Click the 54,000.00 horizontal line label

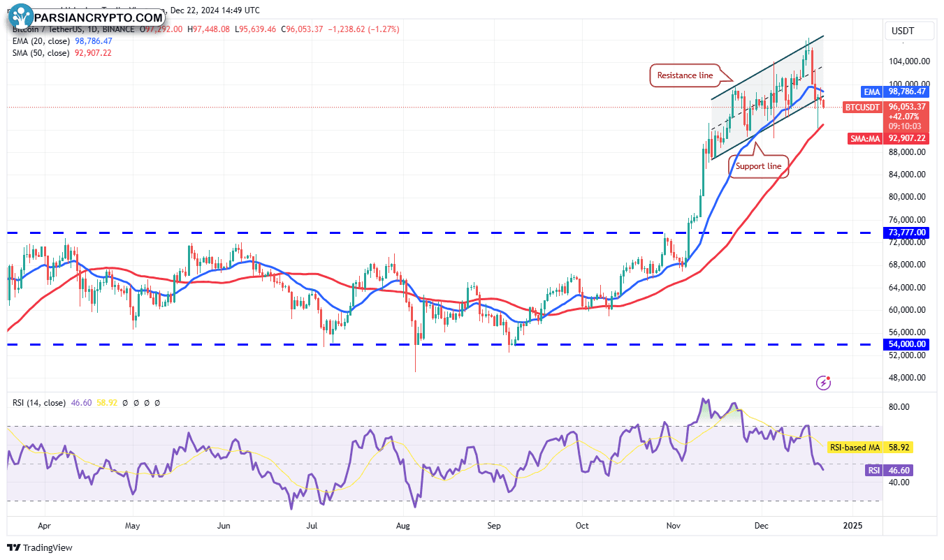(908, 344)
